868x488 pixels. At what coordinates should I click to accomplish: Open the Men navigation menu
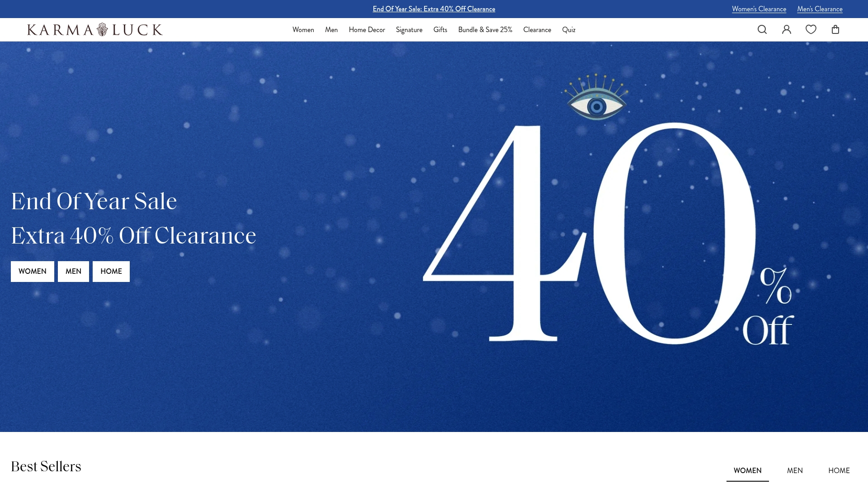[331, 30]
